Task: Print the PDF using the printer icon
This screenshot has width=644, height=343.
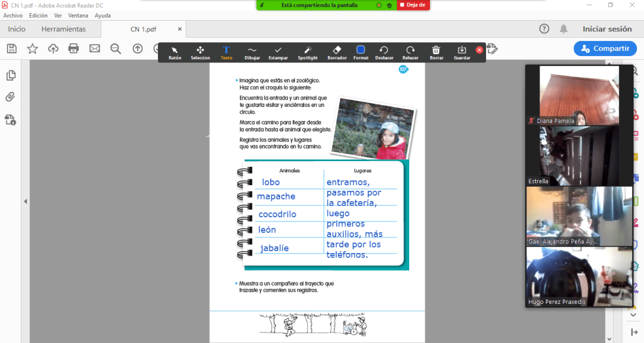Action: [x=74, y=48]
